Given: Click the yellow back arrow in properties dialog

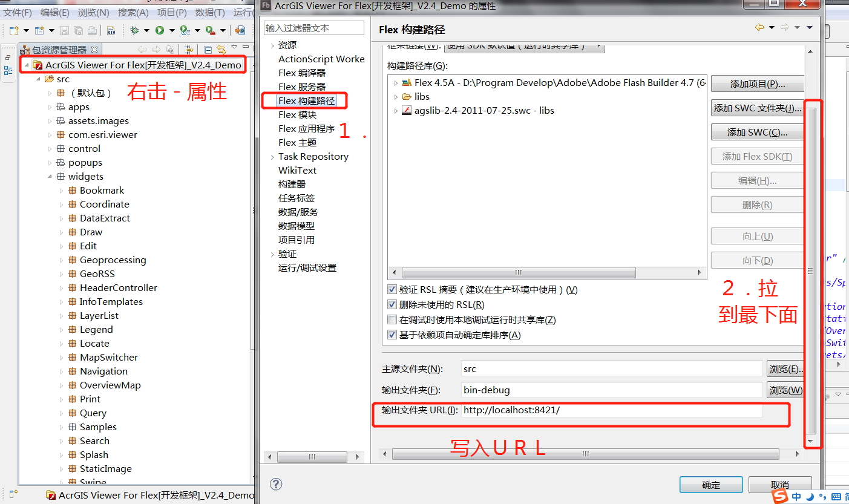Looking at the screenshot, I should (x=759, y=28).
